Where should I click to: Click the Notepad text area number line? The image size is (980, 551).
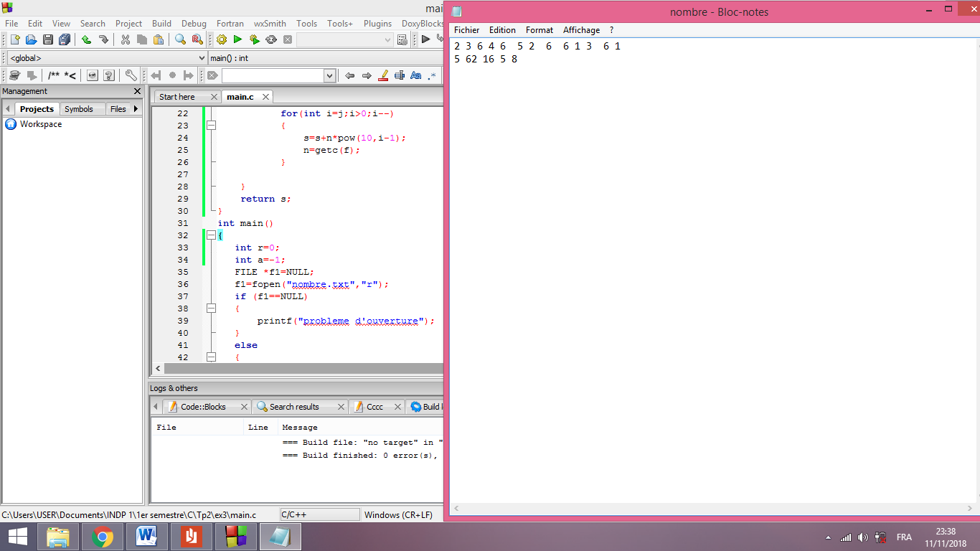pyautogui.click(x=537, y=46)
